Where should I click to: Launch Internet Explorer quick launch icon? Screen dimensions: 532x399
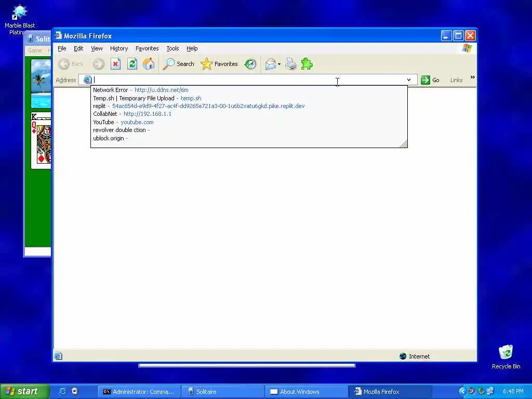click(x=63, y=391)
